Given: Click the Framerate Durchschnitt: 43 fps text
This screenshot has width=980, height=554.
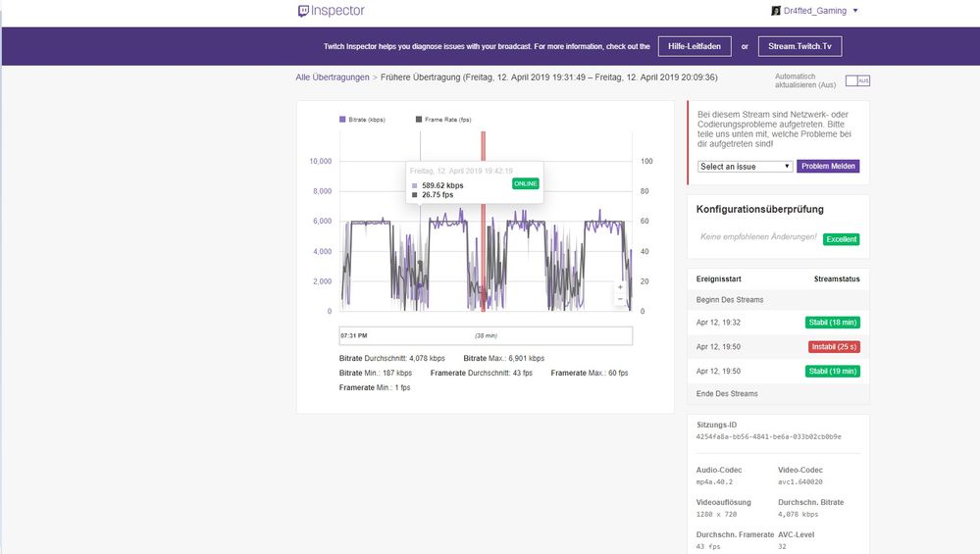Looking at the screenshot, I should 482,373.
